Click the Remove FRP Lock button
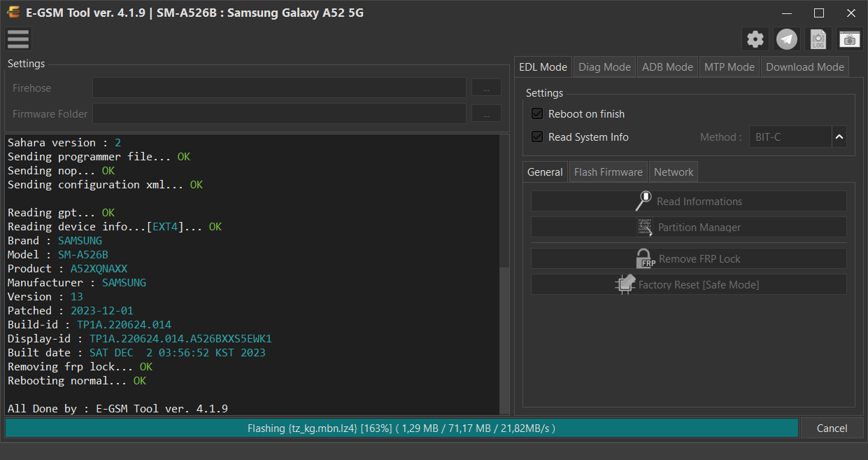The image size is (868, 460). 689,258
